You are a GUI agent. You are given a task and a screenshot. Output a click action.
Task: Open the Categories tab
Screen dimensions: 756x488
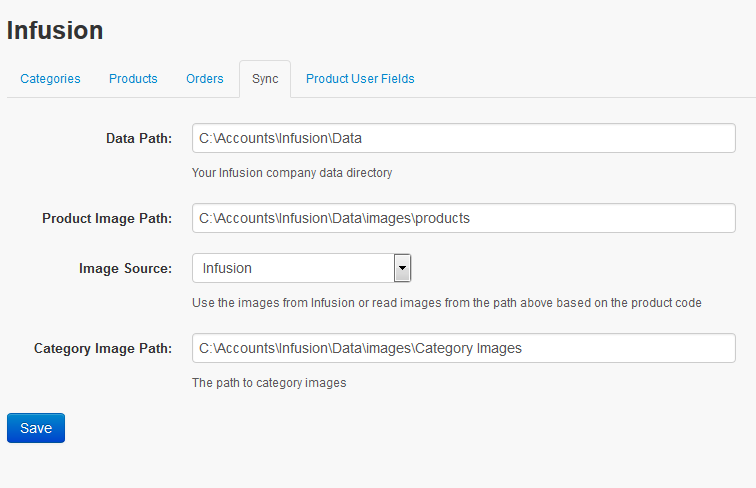(50, 79)
